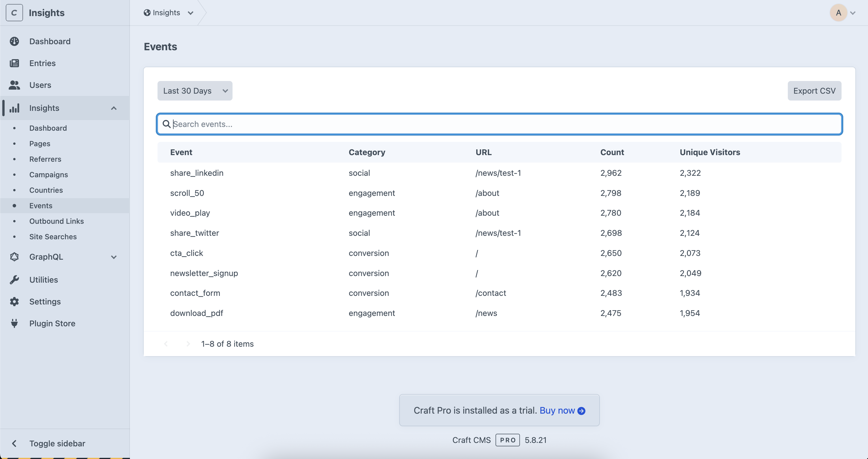Open the Insights site breadcrumb menu
The width and height of the screenshot is (868, 459).
168,13
